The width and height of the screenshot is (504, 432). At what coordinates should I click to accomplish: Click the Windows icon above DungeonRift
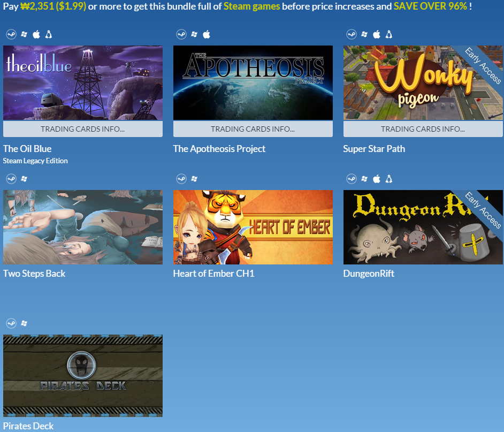click(364, 178)
